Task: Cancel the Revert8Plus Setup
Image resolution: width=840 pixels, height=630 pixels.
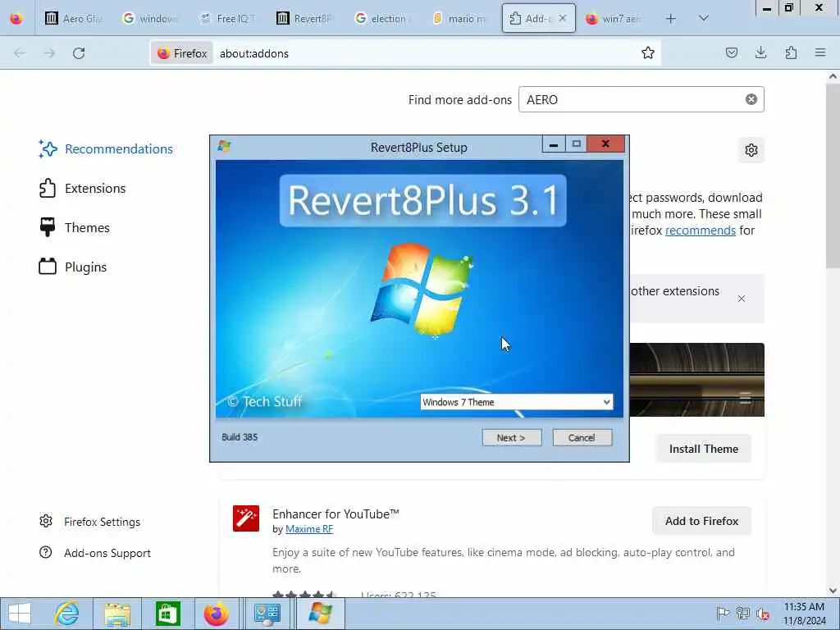Action: pyautogui.click(x=582, y=438)
